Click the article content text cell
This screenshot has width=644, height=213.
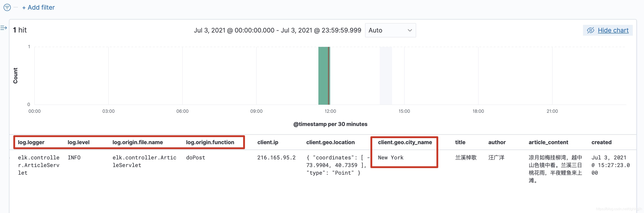click(x=555, y=169)
